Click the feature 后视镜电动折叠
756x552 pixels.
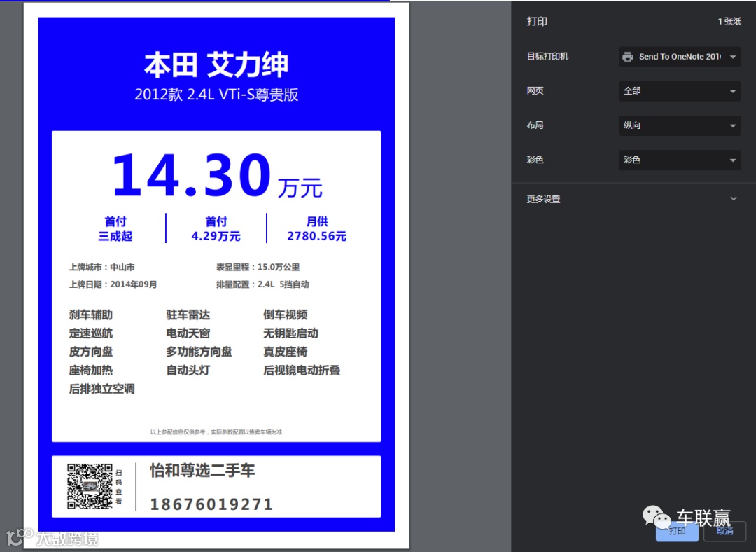(302, 370)
